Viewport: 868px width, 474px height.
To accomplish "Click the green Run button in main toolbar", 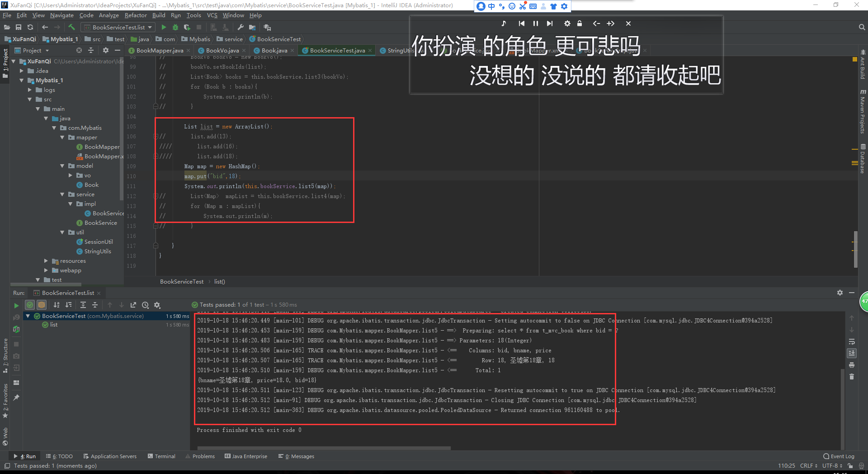I will [x=164, y=28].
